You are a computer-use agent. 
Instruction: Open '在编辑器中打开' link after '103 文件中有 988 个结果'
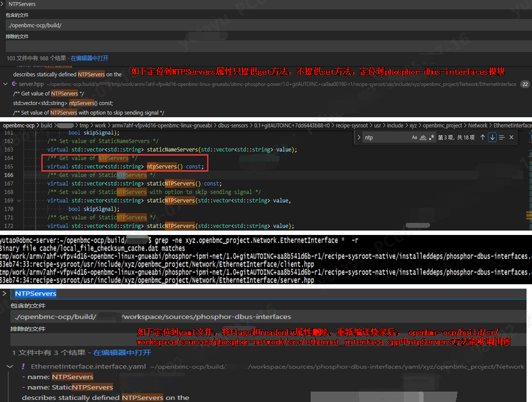89,58
